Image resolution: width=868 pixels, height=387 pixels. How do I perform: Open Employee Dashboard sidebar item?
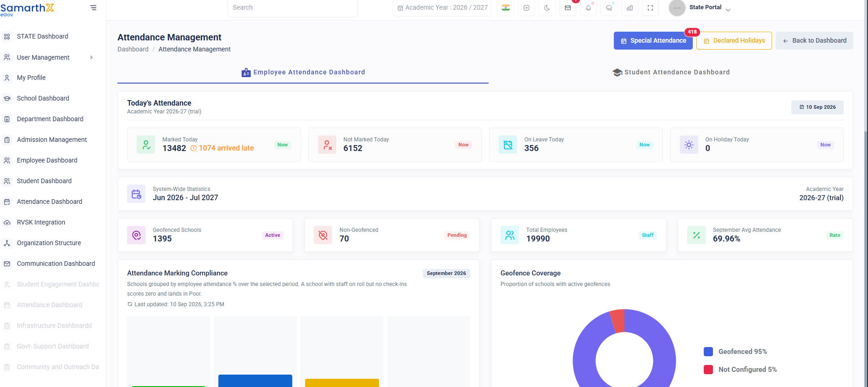pos(48,160)
